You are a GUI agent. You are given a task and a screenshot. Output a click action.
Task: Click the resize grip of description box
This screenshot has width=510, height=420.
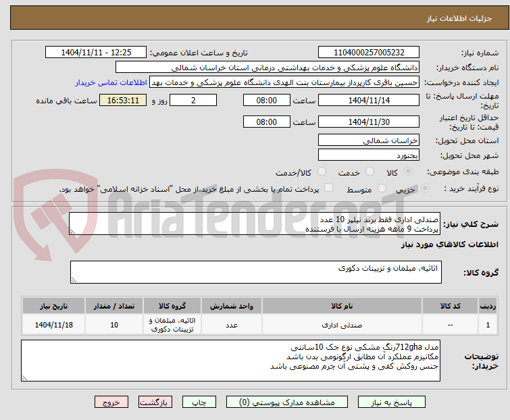72,232
